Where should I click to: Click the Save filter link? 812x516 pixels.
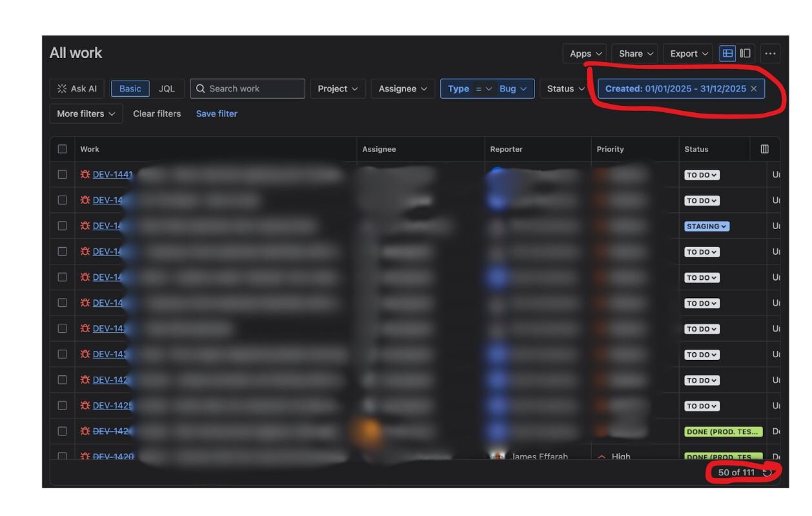click(x=216, y=114)
